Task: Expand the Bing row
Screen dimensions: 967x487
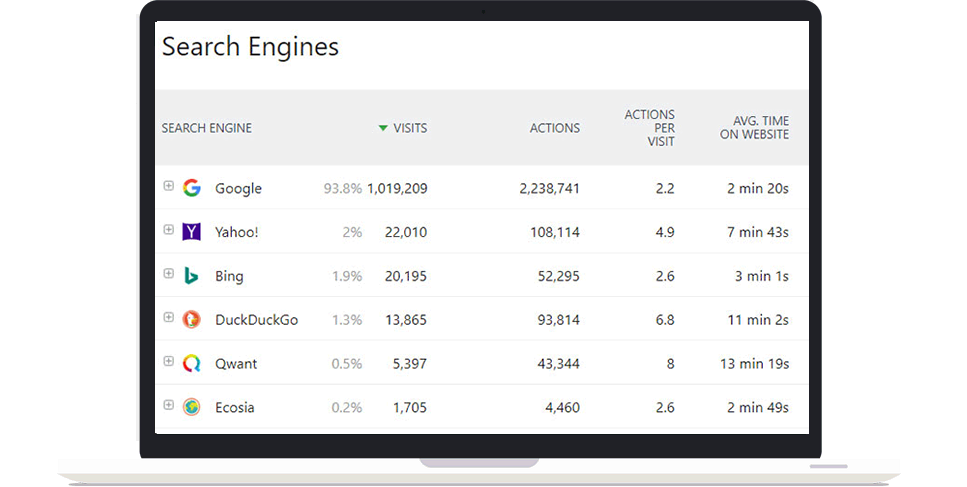Action: point(168,273)
